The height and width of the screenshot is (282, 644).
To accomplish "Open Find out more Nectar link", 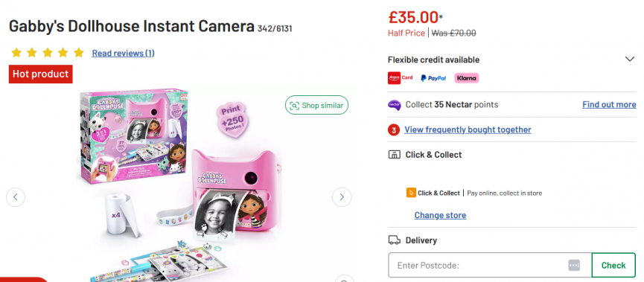I will click(x=609, y=105).
